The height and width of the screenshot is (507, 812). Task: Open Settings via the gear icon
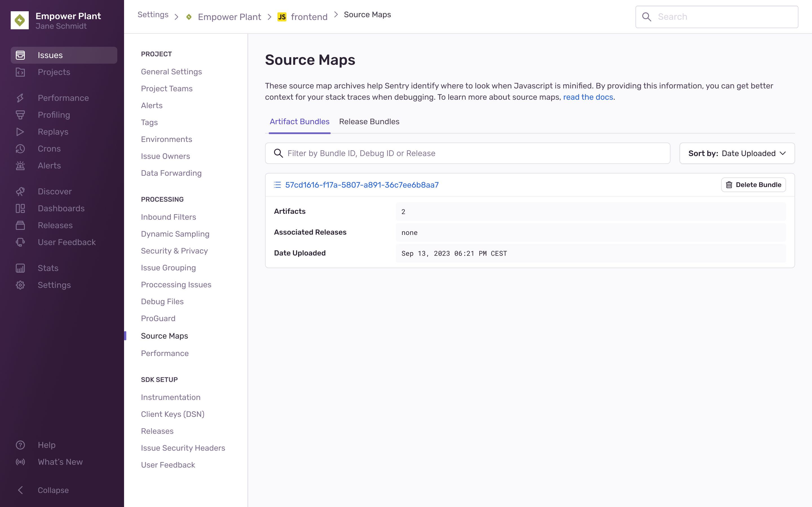21,285
